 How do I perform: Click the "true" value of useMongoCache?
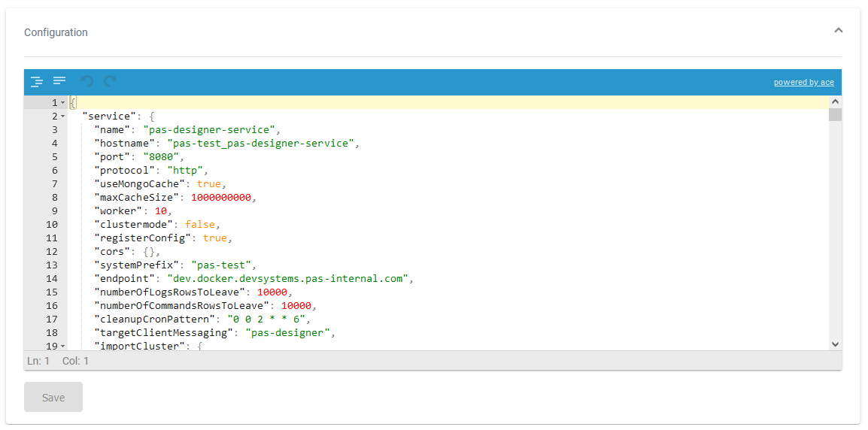(208, 184)
